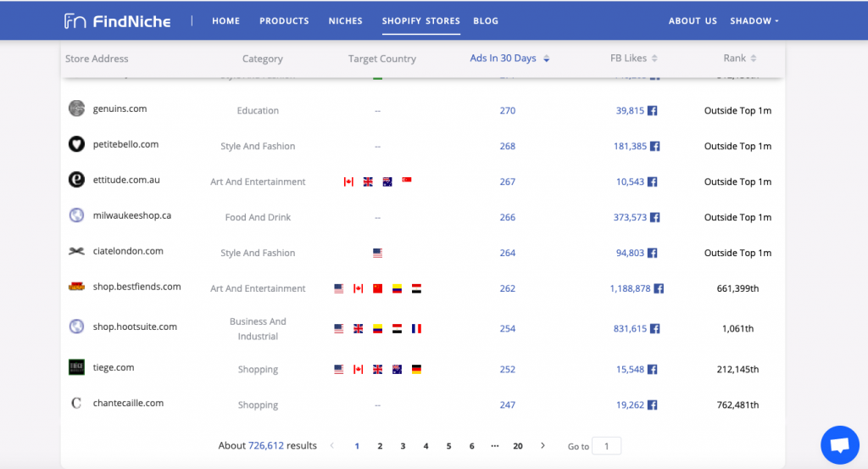This screenshot has height=469, width=868.
Task: Open Facebook icon for milwaukeeshop.ca
Action: [x=655, y=217]
